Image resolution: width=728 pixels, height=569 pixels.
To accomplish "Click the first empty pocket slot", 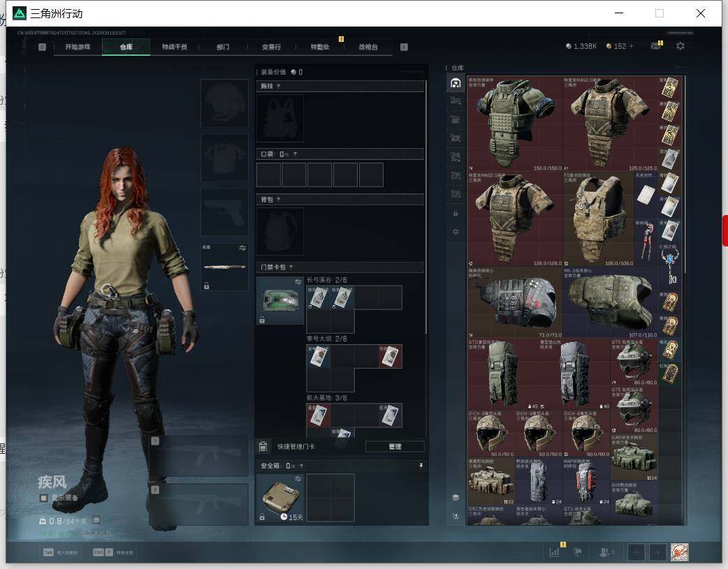I will [x=268, y=175].
